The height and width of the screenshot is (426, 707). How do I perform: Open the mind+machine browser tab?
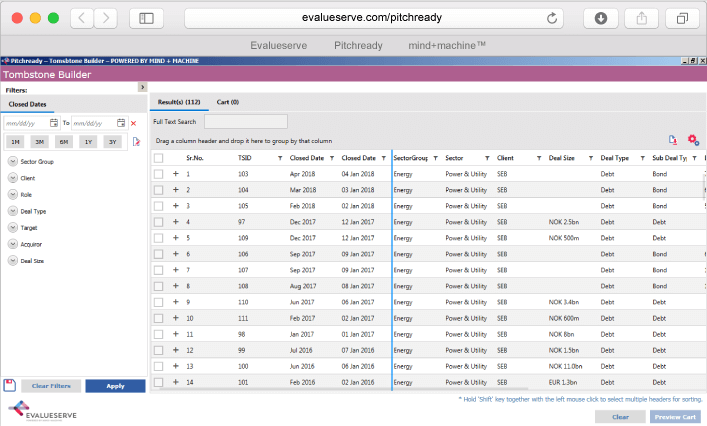(447, 46)
